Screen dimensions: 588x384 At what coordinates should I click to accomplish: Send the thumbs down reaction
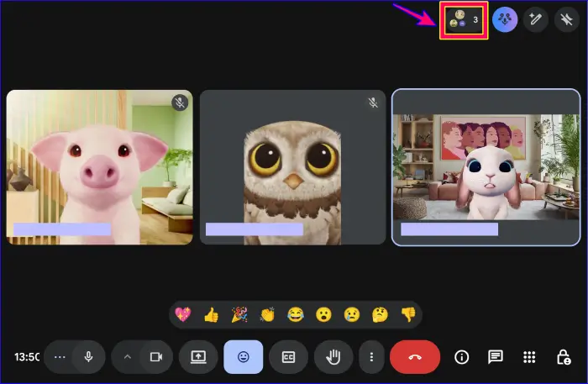408,314
